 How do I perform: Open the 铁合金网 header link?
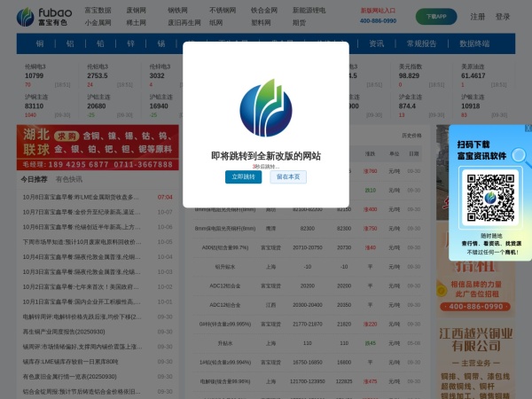[264, 11]
